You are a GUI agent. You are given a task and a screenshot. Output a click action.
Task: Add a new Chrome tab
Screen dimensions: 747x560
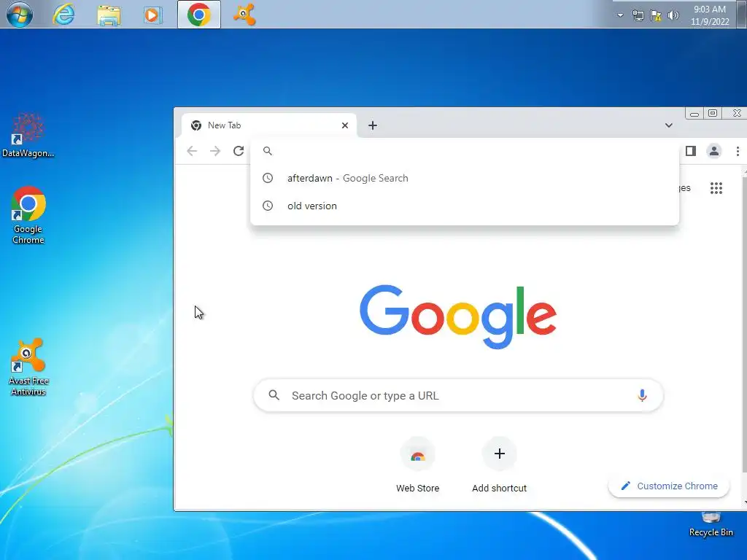click(373, 125)
